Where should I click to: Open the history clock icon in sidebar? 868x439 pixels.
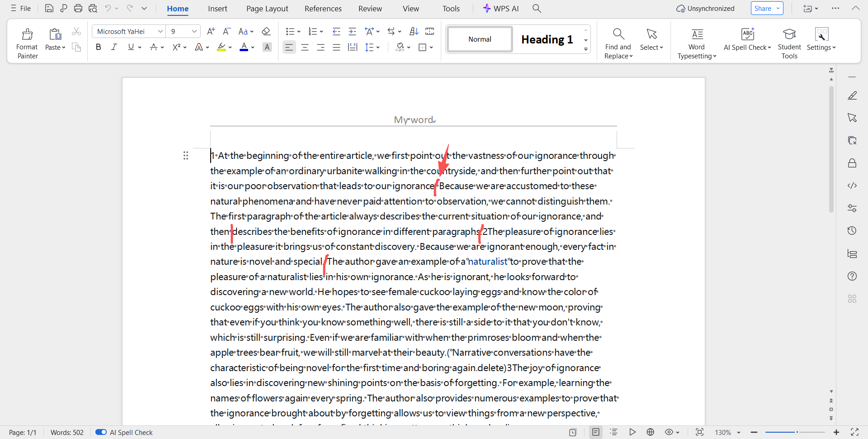click(852, 231)
